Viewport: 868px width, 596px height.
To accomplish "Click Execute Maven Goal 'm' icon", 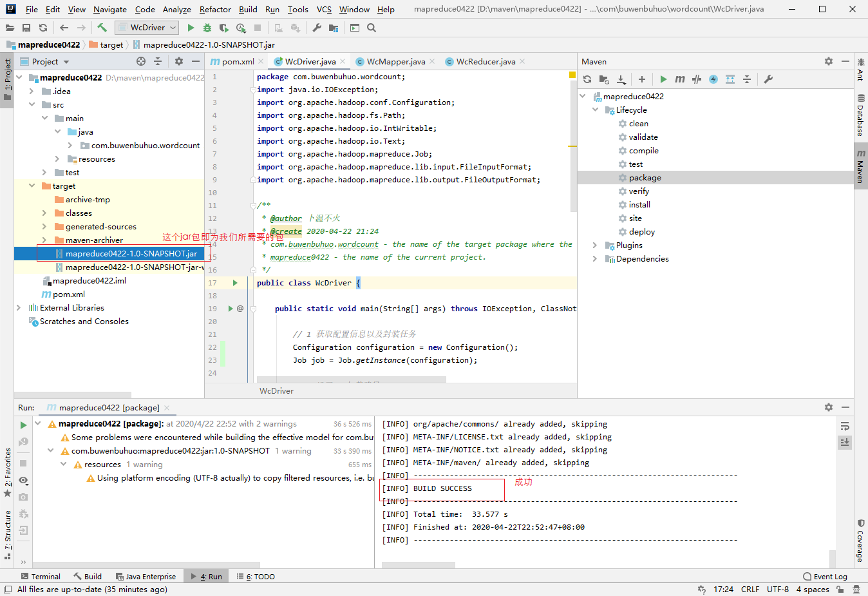I will click(x=680, y=79).
